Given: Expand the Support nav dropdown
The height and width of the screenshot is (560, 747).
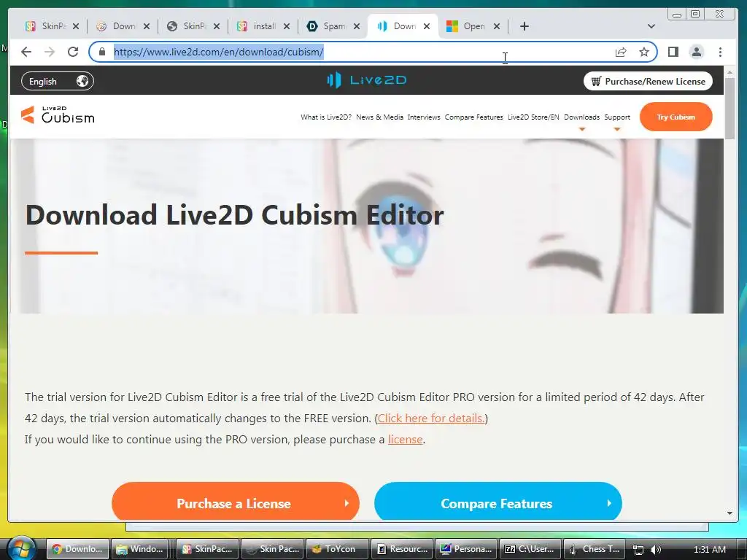Looking at the screenshot, I should click(x=617, y=117).
